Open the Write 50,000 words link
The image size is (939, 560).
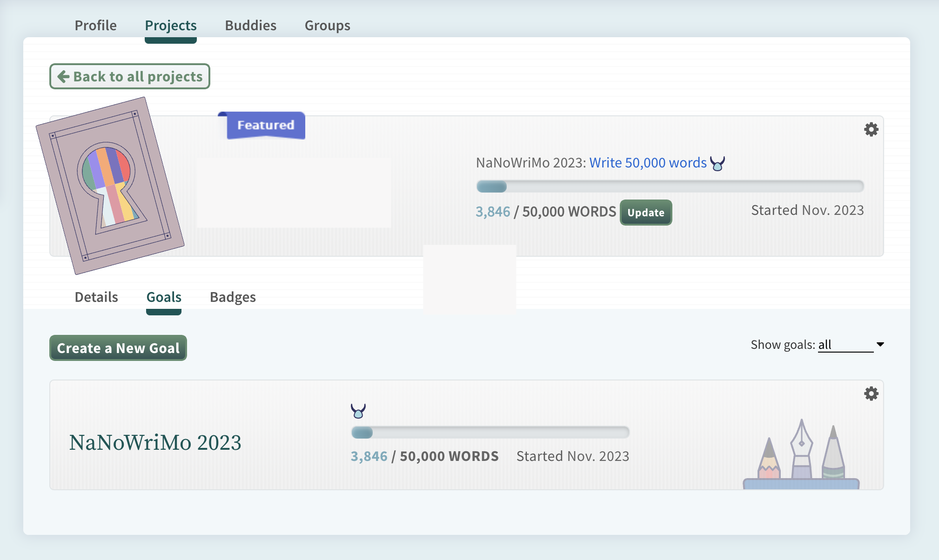[648, 163]
